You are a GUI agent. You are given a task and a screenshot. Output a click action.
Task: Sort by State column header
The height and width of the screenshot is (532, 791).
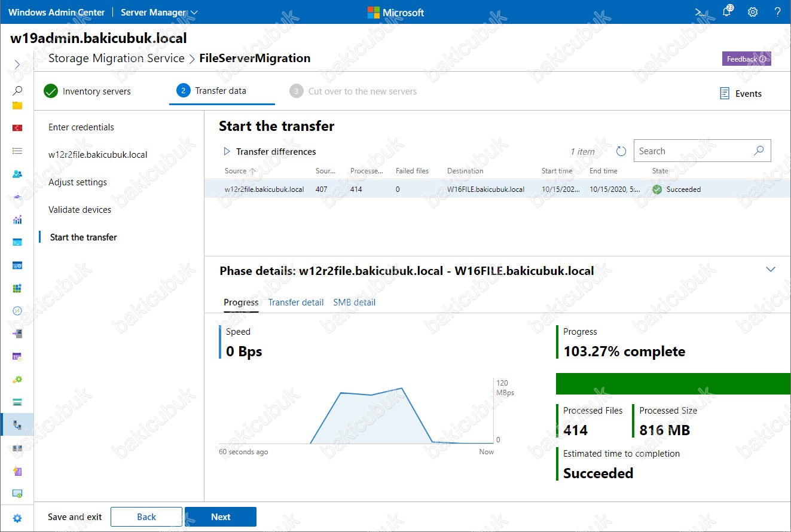click(660, 171)
